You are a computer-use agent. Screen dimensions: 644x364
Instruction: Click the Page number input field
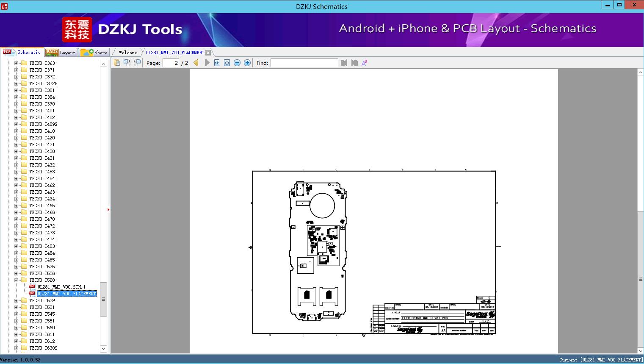[171, 63]
